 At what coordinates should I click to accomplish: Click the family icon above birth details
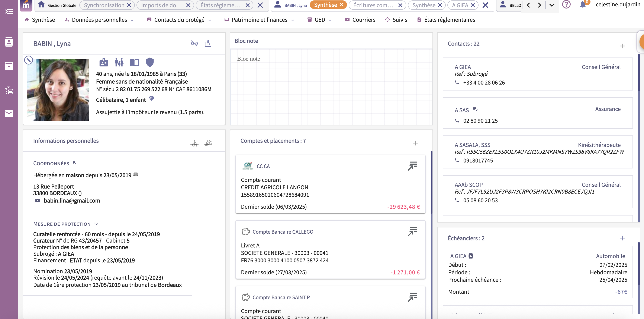click(119, 62)
